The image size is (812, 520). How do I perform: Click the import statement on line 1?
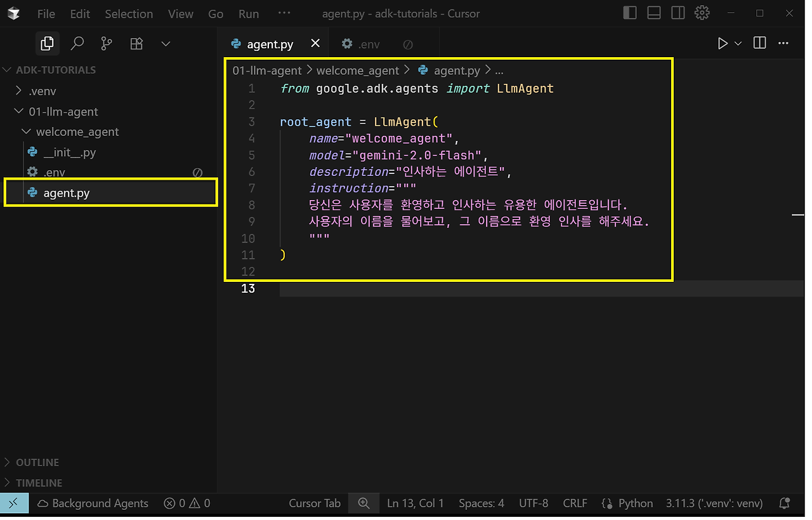(417, 89)
